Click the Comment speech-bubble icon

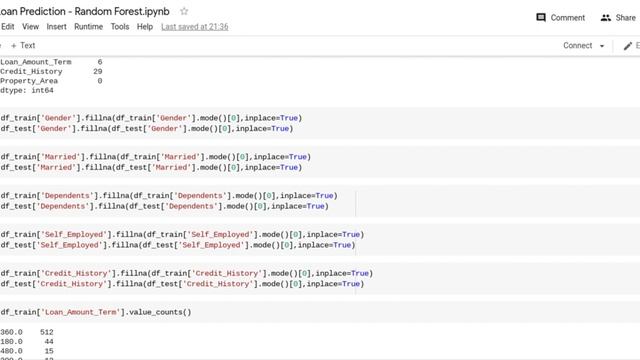click(x=541, y=18)
